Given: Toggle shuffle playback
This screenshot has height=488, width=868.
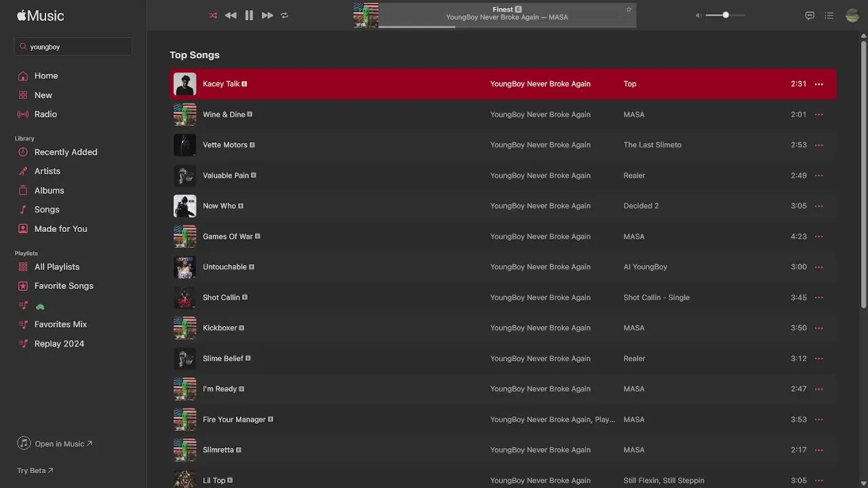Looking at the screenshot, I should pos(213,15).
